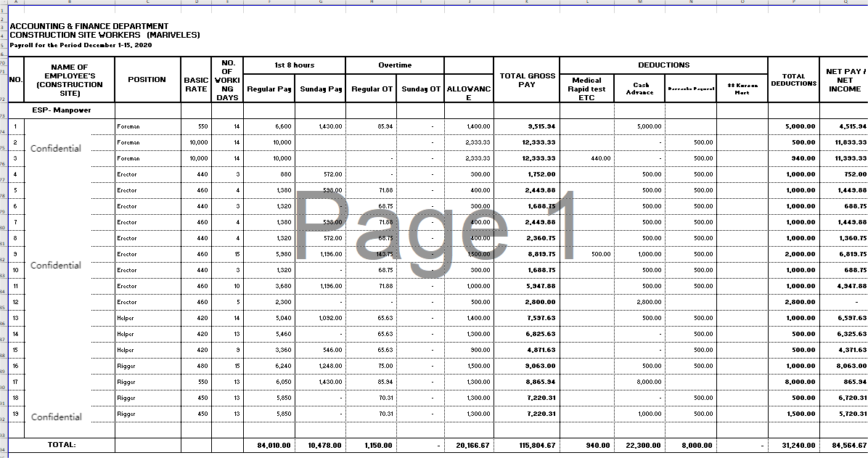Select the '1st 8 hours' merged header
Viewport: 868px width, 458px height.
pos(295,65)
